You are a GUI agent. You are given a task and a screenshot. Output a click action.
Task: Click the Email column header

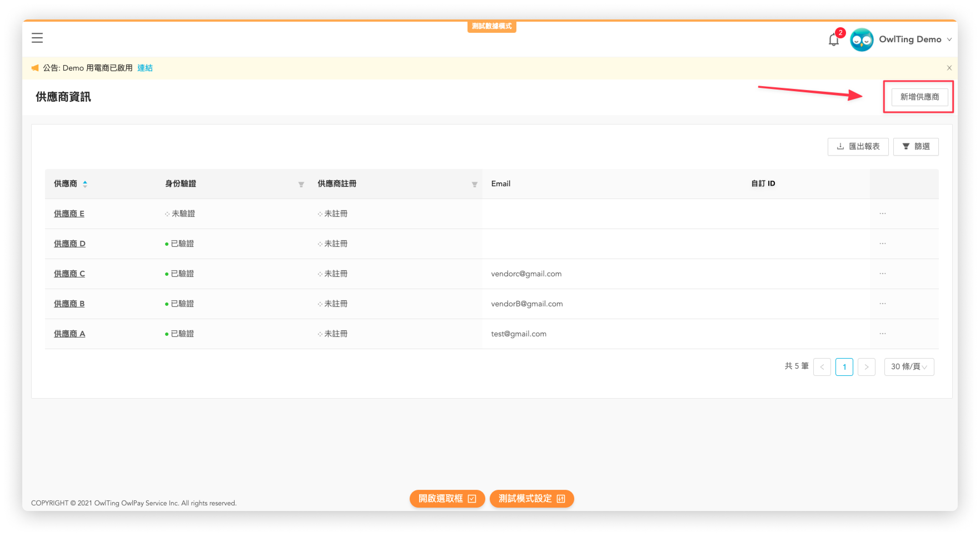(x=500, y=184)
